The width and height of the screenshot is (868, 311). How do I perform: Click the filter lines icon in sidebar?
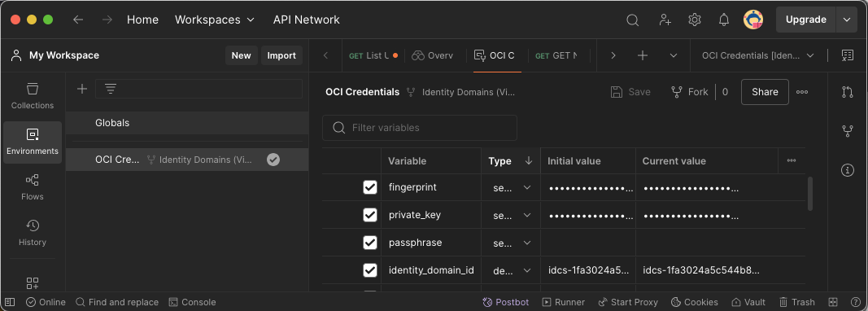click(x=111, y=89)
